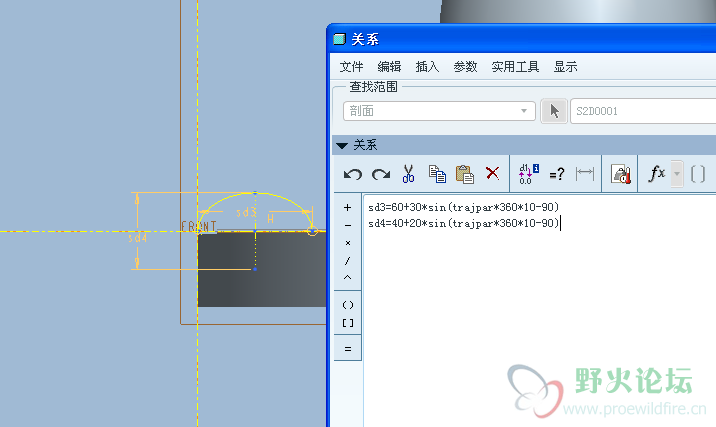Open the 文件 menu
716x427 pixels.
351,67
